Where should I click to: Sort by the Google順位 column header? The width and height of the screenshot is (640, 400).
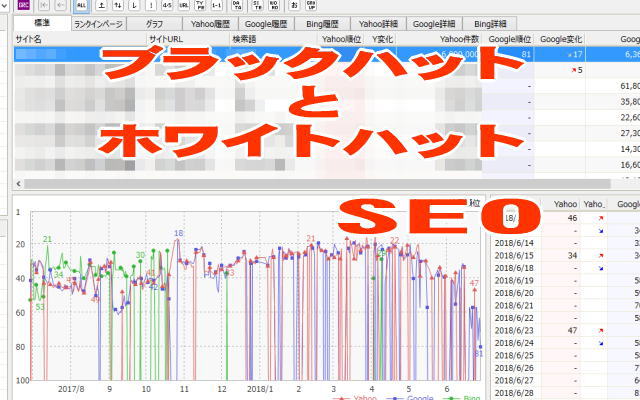click(508, 39)
